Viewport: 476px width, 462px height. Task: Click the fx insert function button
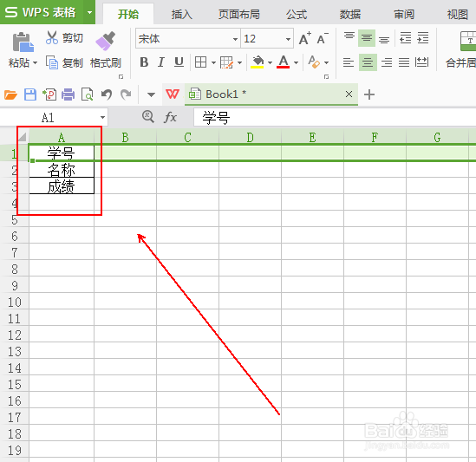170,117
